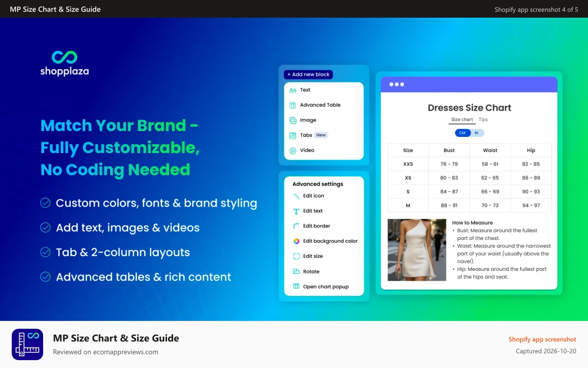Click the Edit size dashed-square icon
Image resolution: width=588 pixels, height=368 pixels.
tap(296, 256)
